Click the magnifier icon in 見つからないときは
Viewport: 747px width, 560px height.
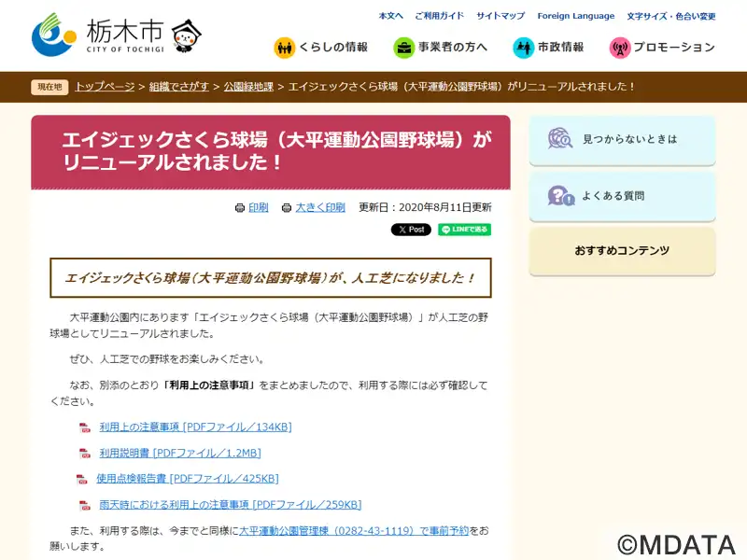560,138
